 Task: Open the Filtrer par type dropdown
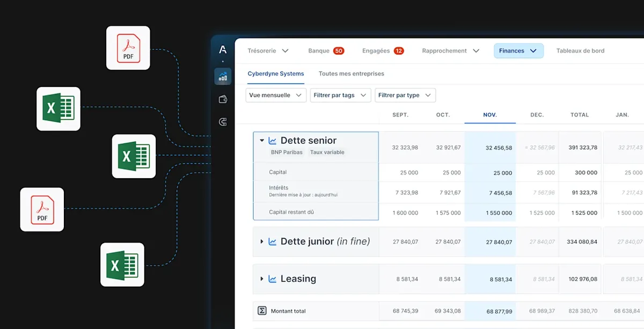click(x=405, y=95)
